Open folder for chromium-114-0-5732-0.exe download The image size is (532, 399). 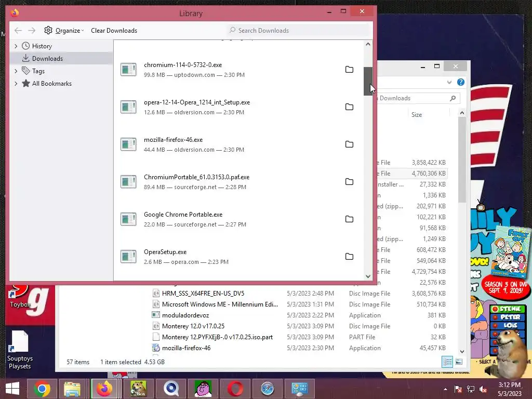[349, 70]
